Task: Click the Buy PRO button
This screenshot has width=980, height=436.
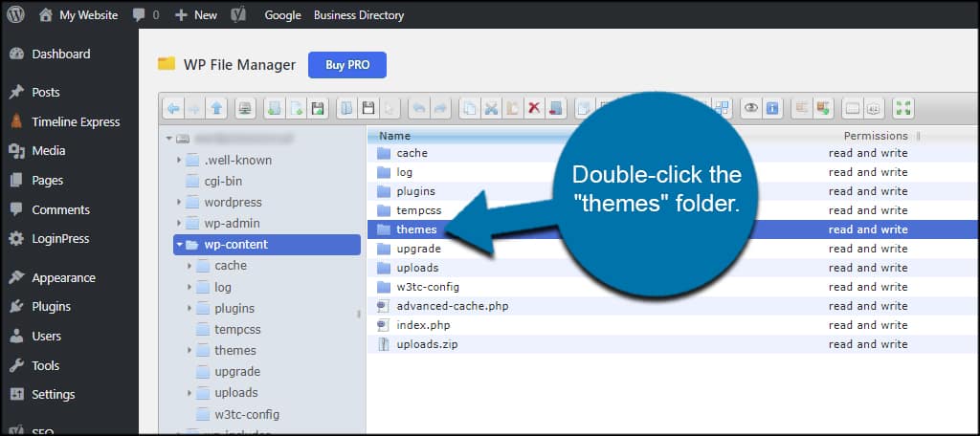Action: click(347, 65)
